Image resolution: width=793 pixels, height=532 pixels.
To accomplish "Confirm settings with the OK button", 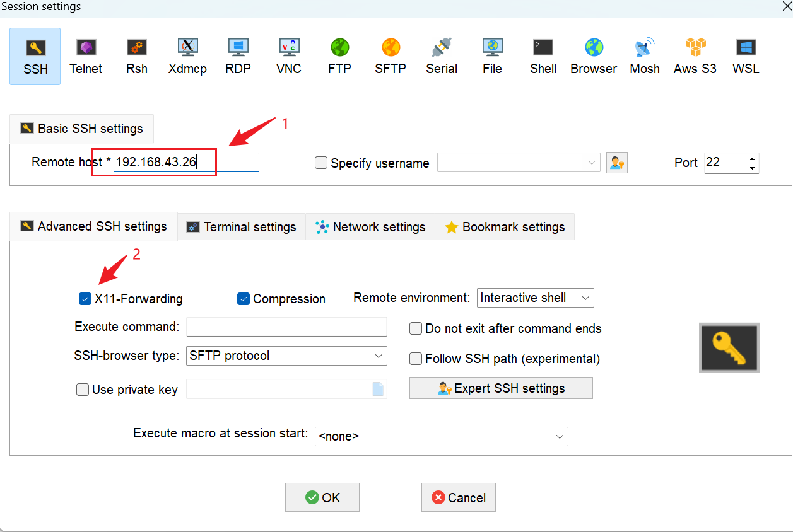I will coord(322,497).
